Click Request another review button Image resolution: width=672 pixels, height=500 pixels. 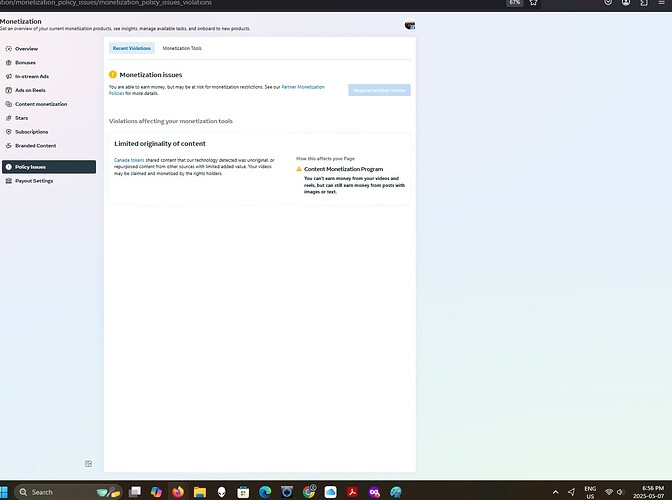[379, 90]
